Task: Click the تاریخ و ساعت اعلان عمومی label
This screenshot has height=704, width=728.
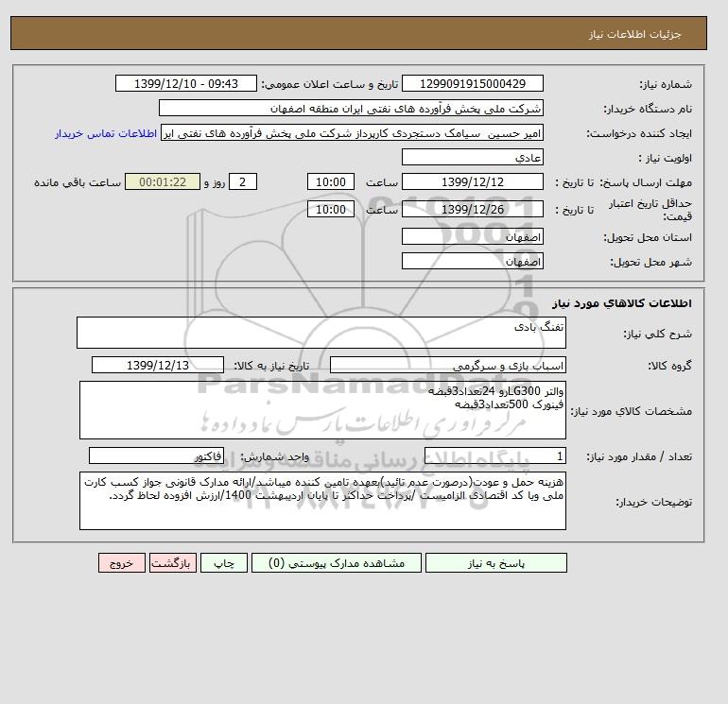Action: (330, 84)
